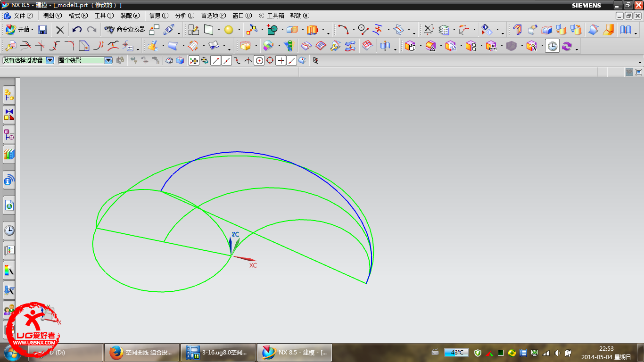Toggle Point on Curve snap
644x362 pixels.
[x=292, y=60]
